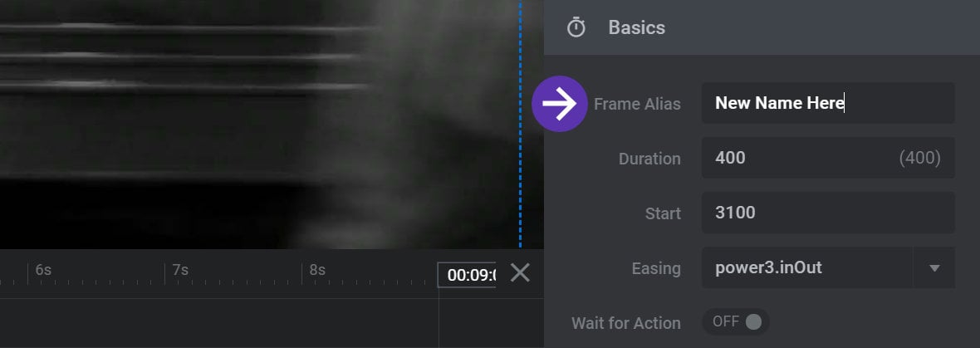Click the stopwatch icon beside Basics
This screenshot has height=348, width=980.
coord(576,27)
